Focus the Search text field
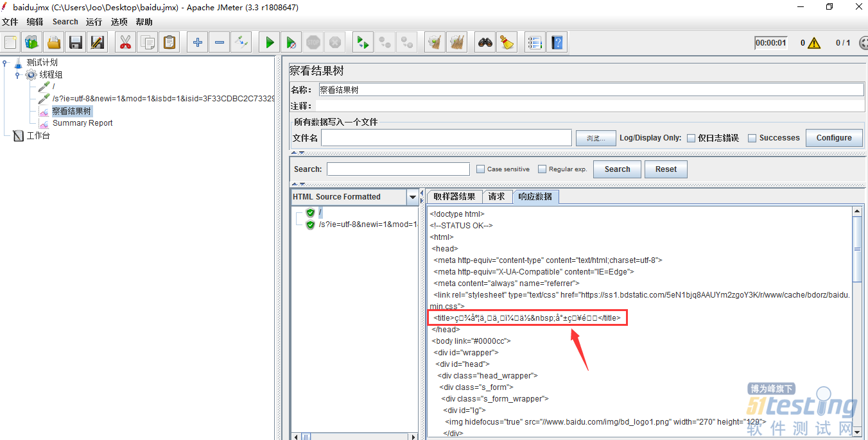Image resolution: width=868 pixels, height=440 pixels. pos(398,169)
